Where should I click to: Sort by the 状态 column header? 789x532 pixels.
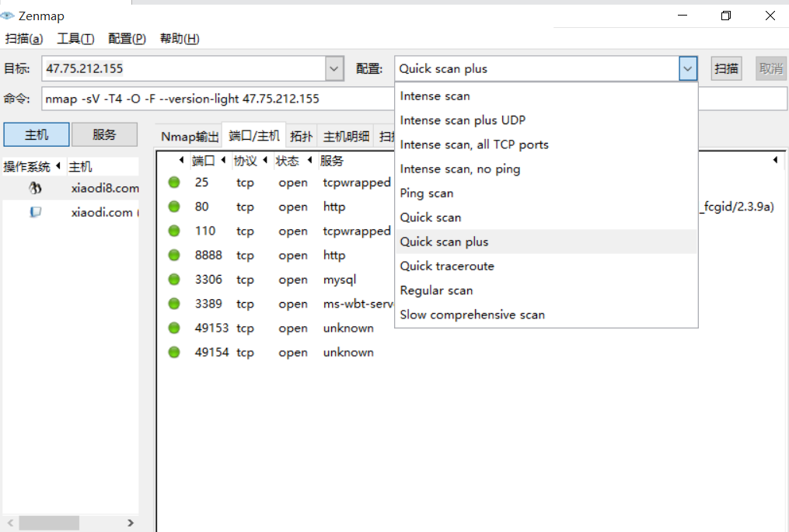288,161
